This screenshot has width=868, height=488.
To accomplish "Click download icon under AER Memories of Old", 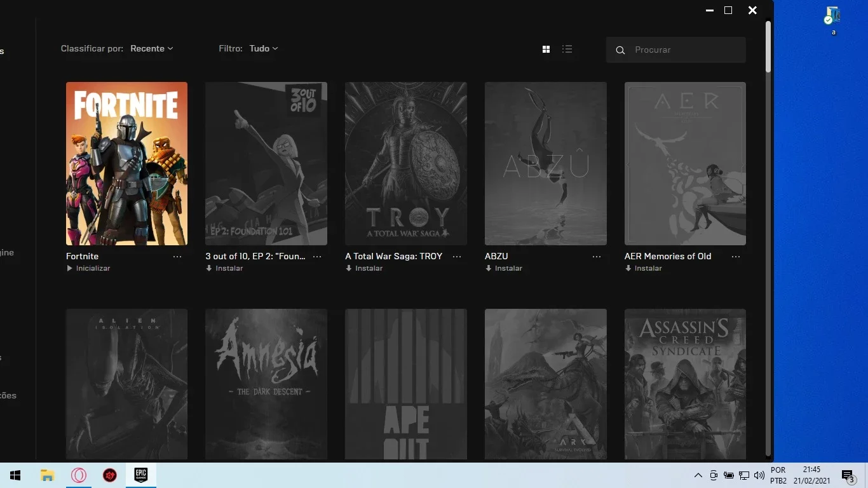I will [x=628, y=268].
